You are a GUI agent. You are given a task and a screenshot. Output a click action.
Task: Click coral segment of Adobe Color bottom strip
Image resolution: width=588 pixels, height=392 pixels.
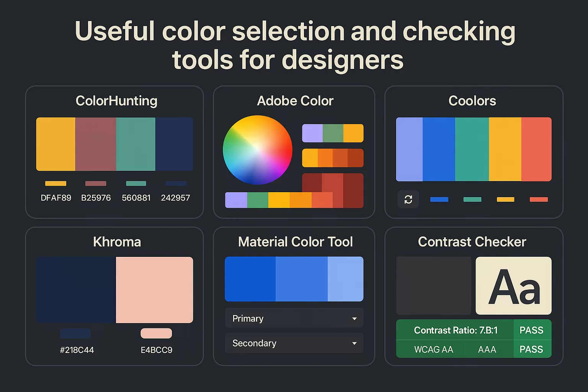(322, 200)
